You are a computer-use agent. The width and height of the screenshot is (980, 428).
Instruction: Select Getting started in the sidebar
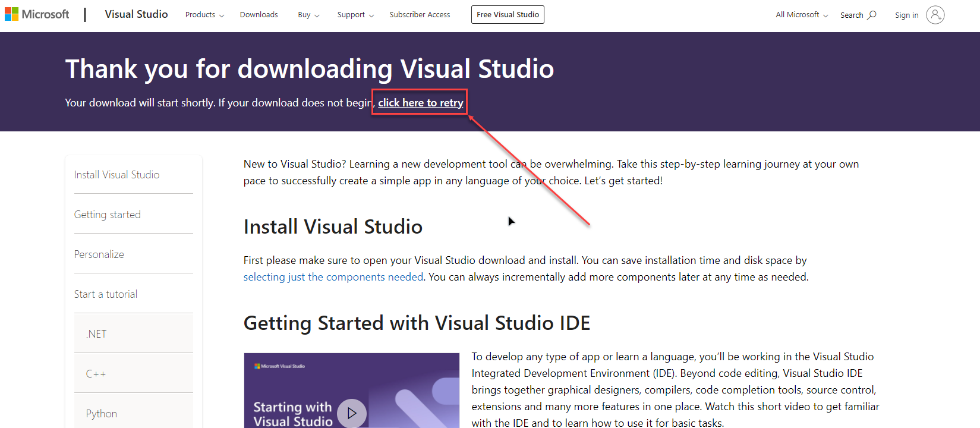click(107, 215)
